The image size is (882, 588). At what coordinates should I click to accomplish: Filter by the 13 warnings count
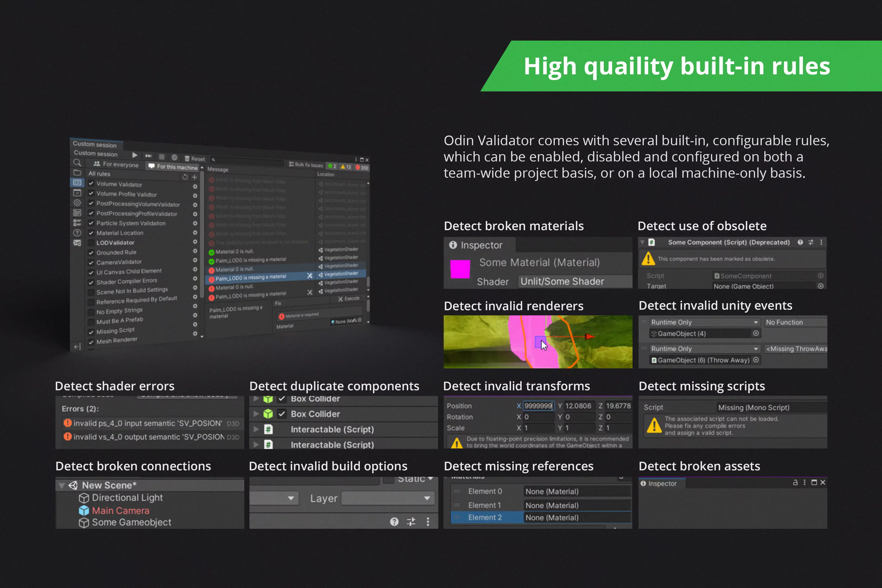(346, 167)
